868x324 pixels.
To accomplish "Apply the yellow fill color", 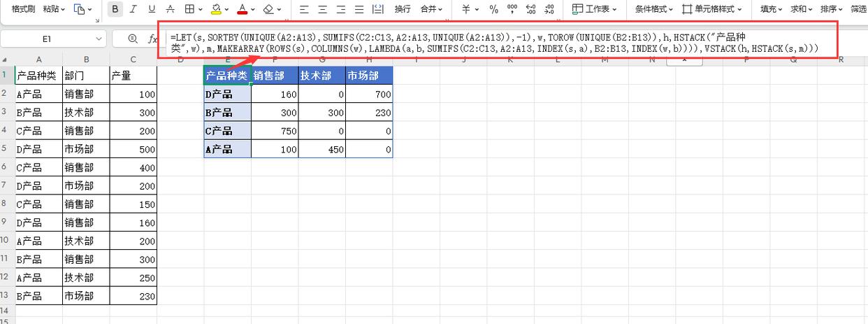I will (x=216, y=9).
